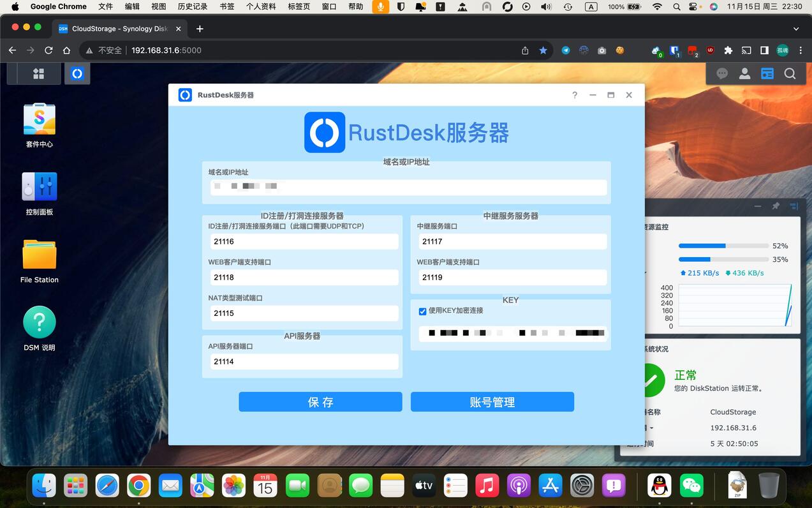Click the help question mark in RustDesk window

(575, 95)
